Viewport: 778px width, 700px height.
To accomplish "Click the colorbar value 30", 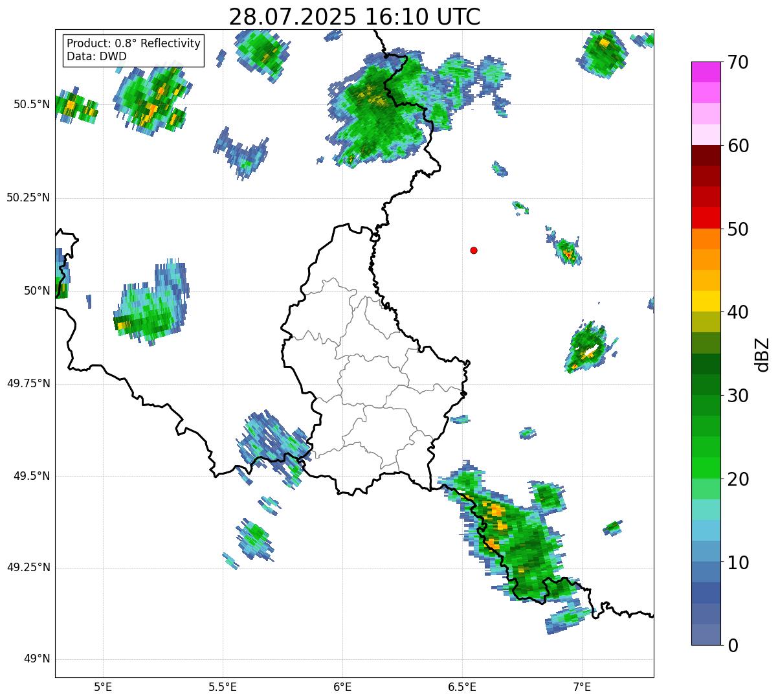I will pyautogui.click(x=738, y=396).
